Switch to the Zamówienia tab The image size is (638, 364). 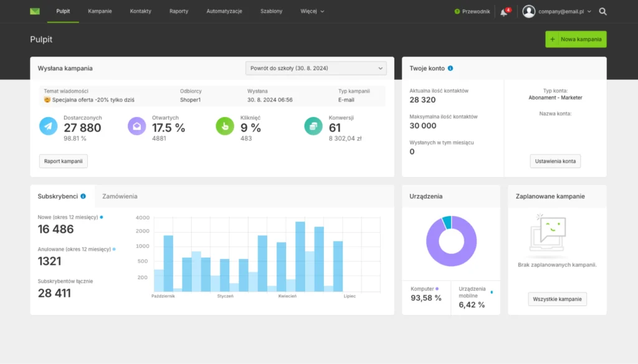coord(120,196)
